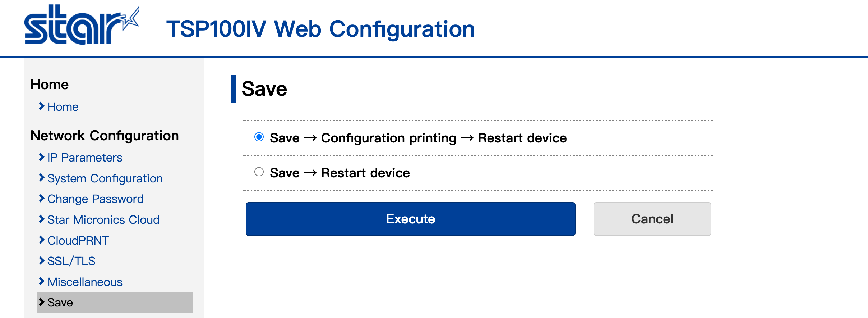Click the chevron beside System Configuration

42,178
